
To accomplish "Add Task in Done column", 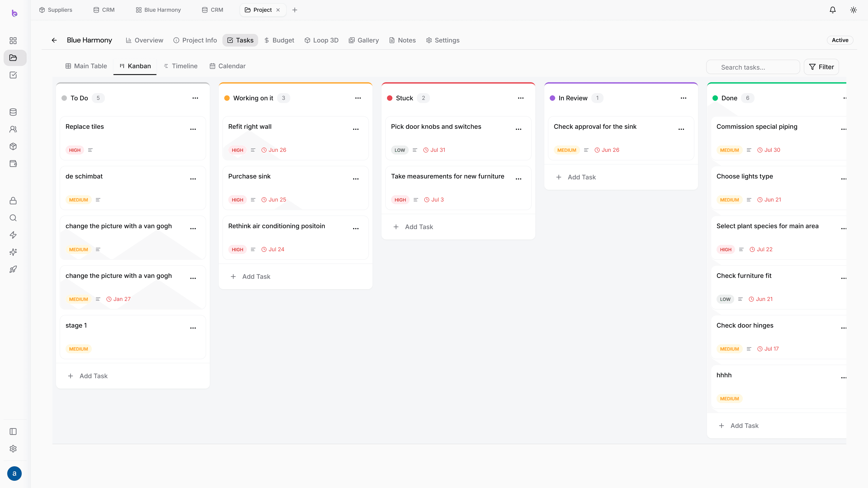I will pyautogui.click(x=739, y=426).
